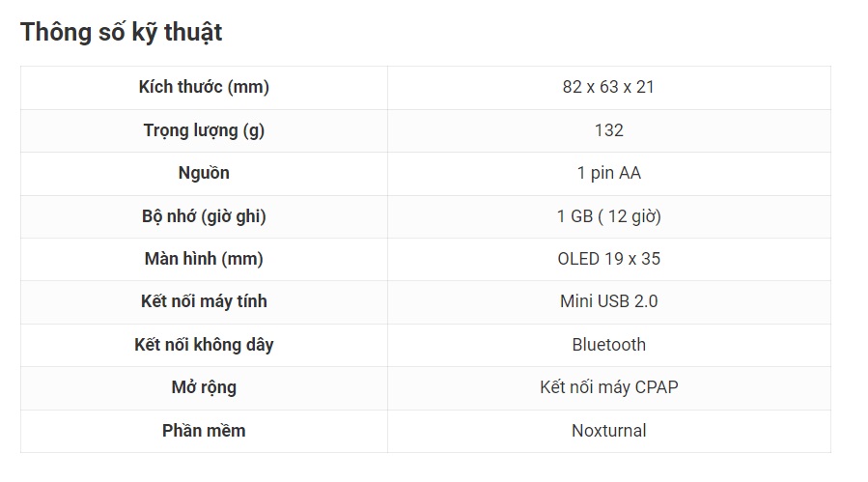This screenshot has height=482, width=868.
Task: Select the 'Bộ nhớ (giờ ghi)' label
Action: click(204, 216)
